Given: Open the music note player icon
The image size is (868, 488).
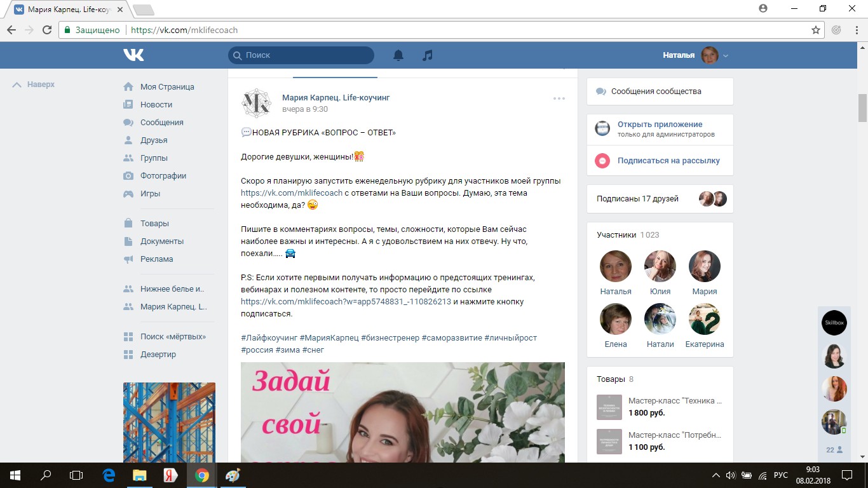Looking at the screenshot, I should click(x=428, y=55).
